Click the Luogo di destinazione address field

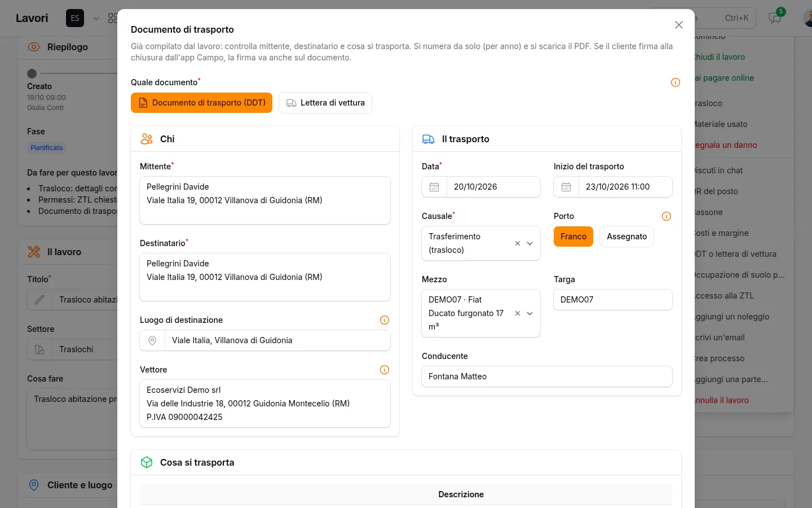277,340
